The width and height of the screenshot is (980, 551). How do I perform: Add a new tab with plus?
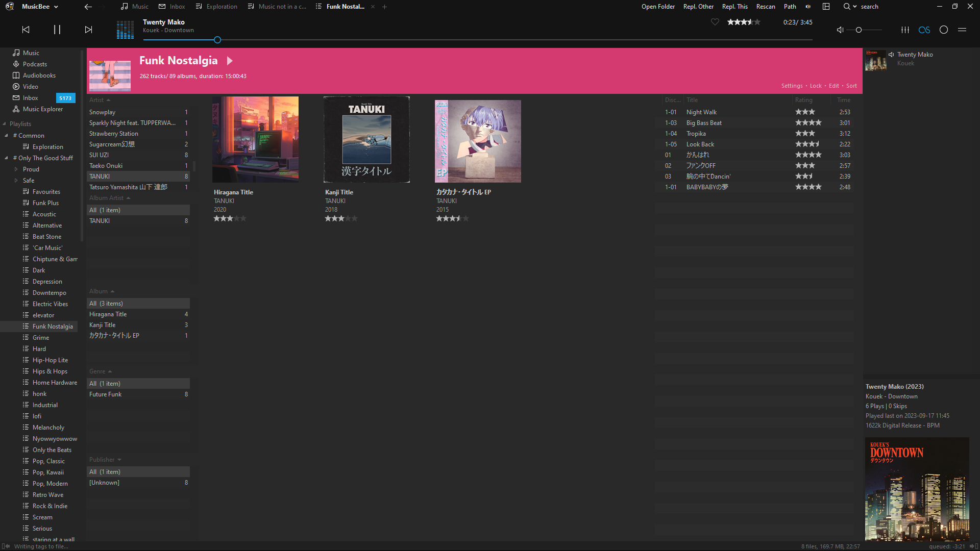coord(385,7)
